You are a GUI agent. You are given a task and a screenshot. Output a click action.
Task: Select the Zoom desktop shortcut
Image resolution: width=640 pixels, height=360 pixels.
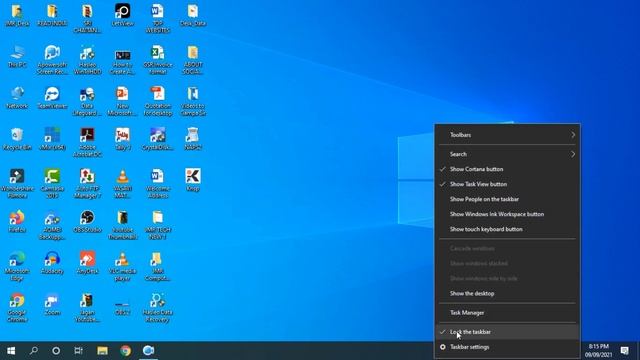52,304
